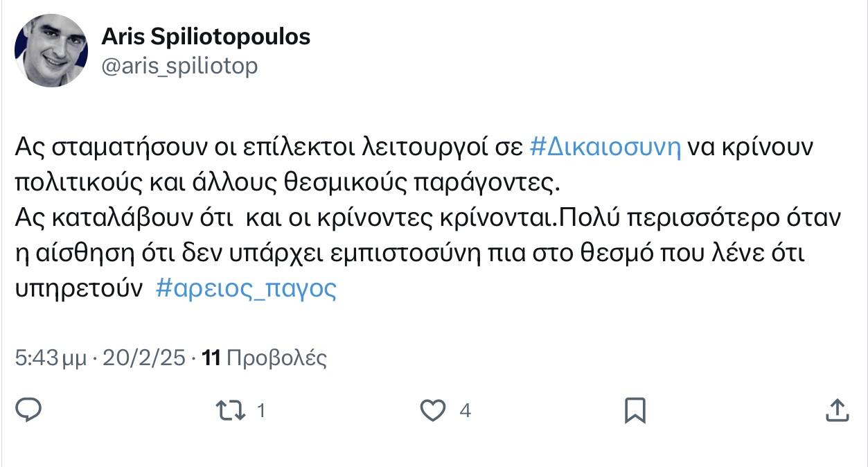Viewport: 868px width, 467px height.
Task: Click the display name Aris Spiliotopoulos
Action: [x=206, y=37]
